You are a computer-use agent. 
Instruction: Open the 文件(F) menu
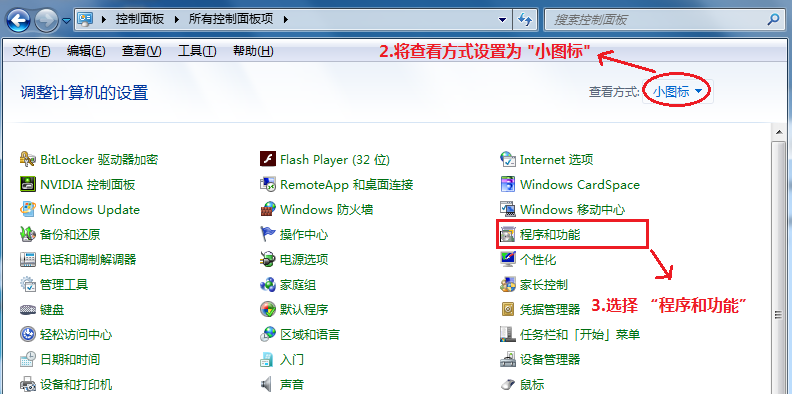32,51
